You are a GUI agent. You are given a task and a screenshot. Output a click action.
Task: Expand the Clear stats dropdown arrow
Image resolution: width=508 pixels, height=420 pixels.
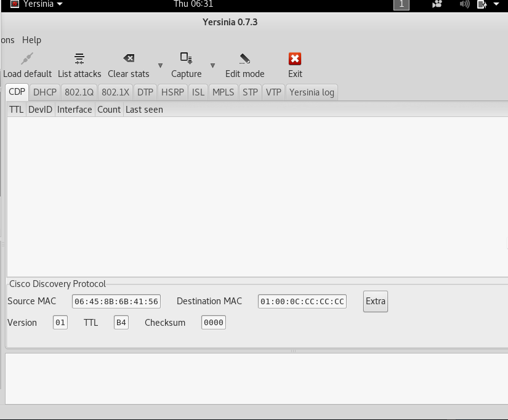tap(160, 65)
